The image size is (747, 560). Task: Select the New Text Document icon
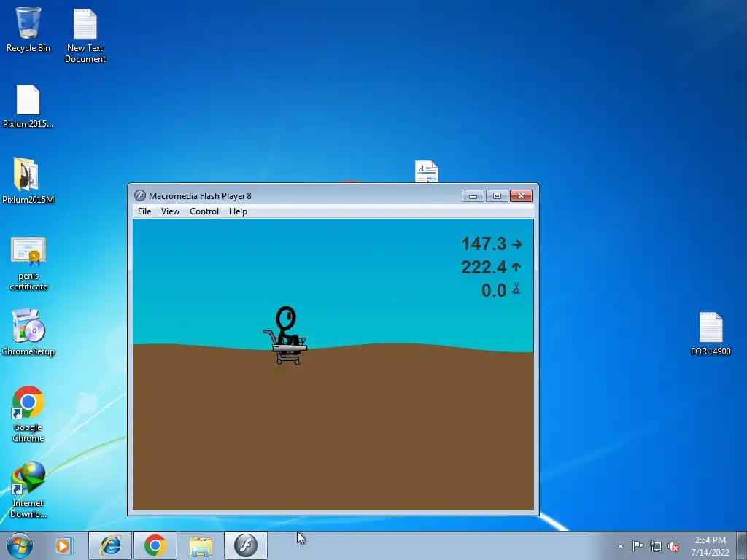click(85, 36)
